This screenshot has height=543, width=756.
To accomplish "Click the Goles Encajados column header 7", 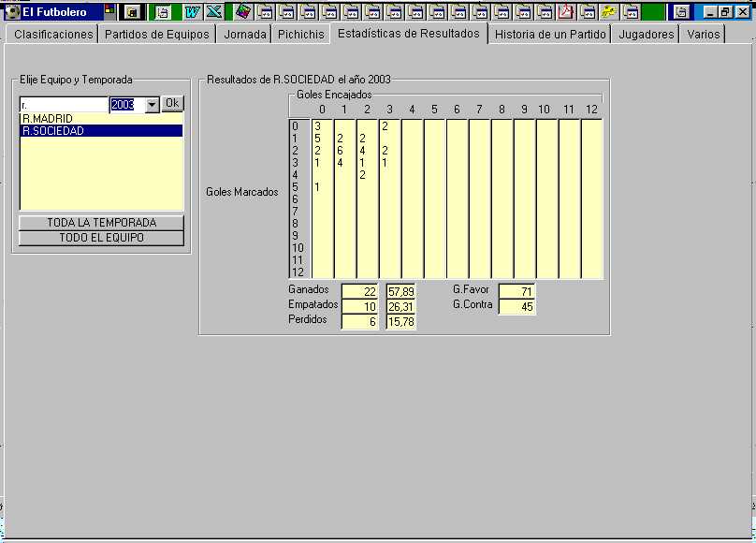I will click(479, 110).
